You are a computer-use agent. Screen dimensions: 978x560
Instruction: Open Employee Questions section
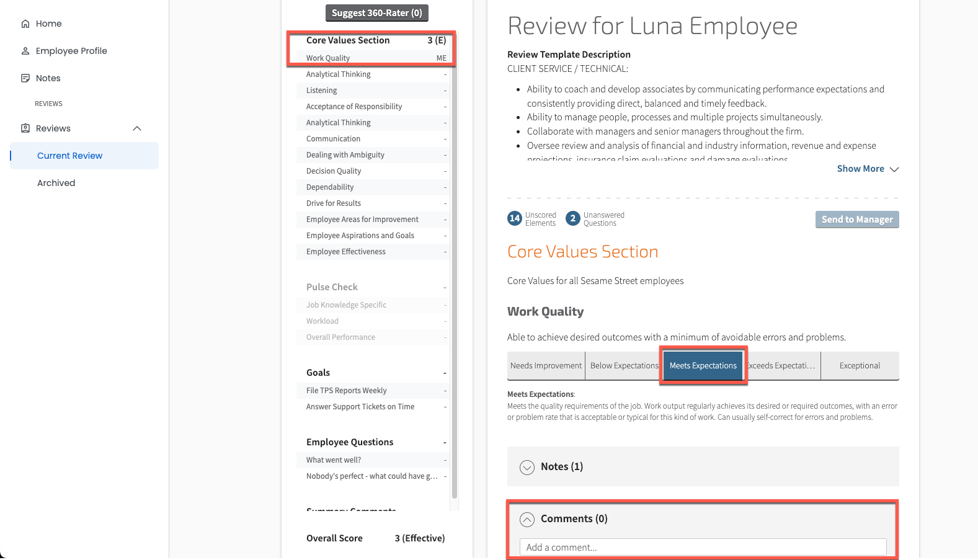[372, 442]
